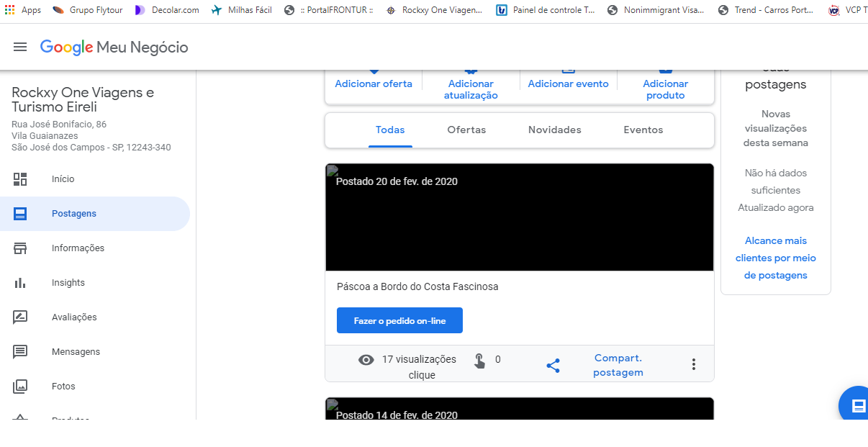Open the Milhas Fácil bookmark

click(x=242, y=10)
